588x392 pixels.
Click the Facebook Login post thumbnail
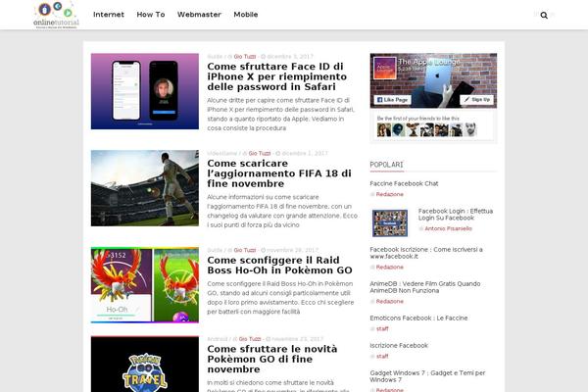coord(390,223)
